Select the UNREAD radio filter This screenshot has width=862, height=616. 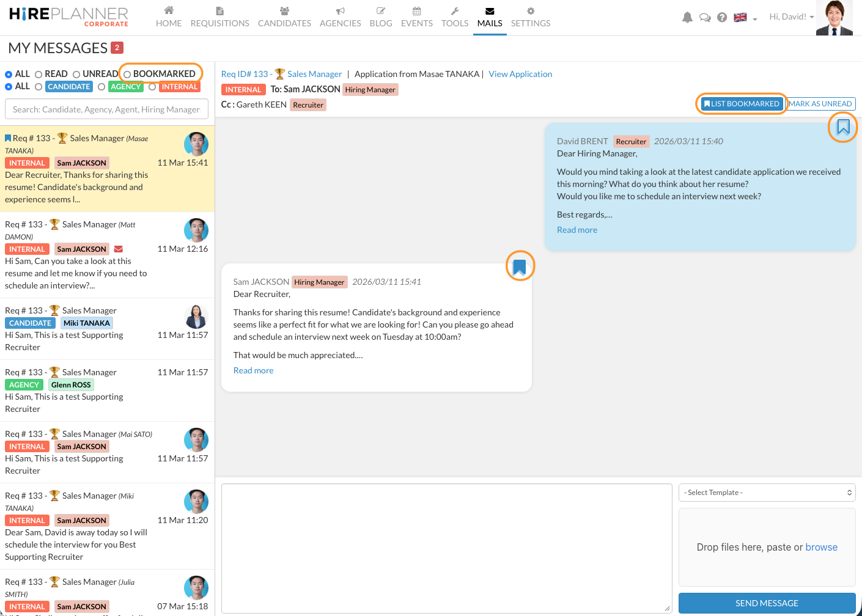tap(77, 75)
